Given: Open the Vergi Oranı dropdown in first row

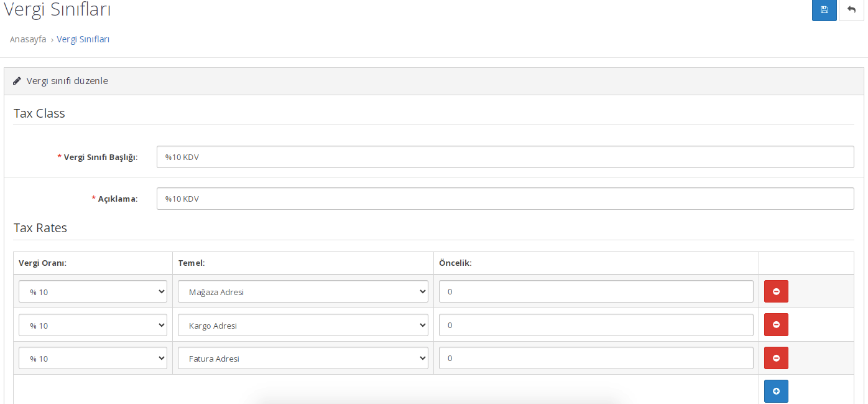Looking at the screenshot, I should (x=93, y=291).
